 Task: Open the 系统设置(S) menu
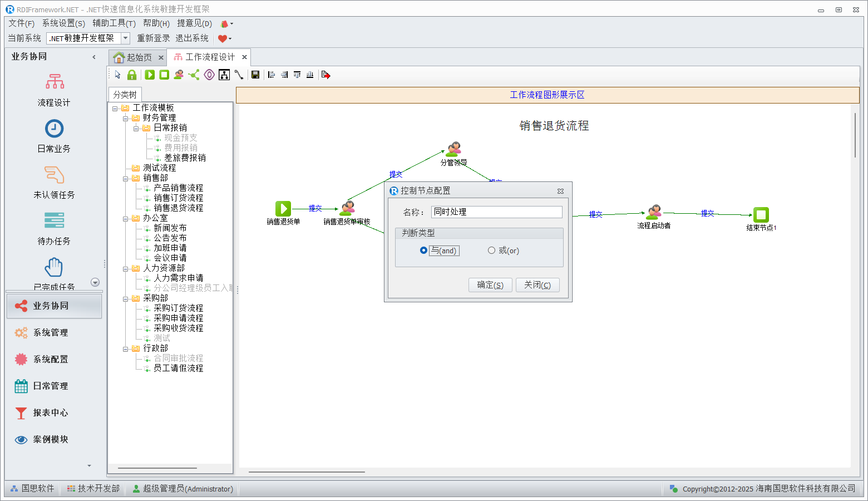point(63,23)
